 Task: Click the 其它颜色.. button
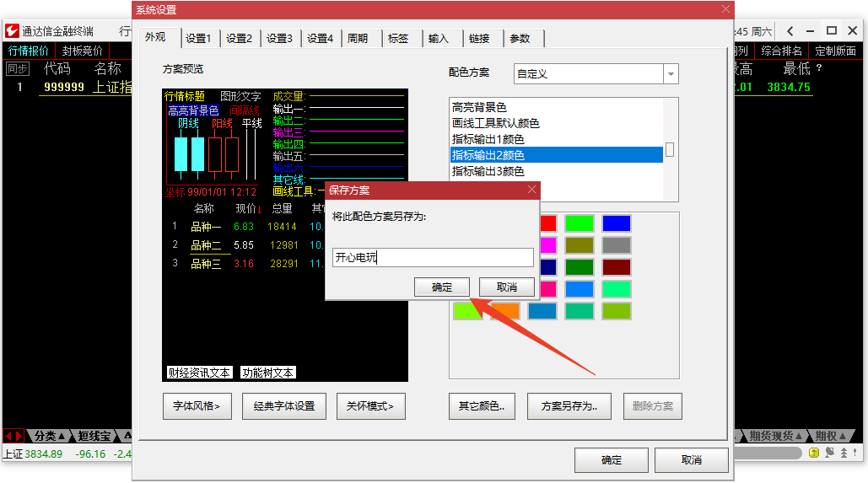point(482,406)
